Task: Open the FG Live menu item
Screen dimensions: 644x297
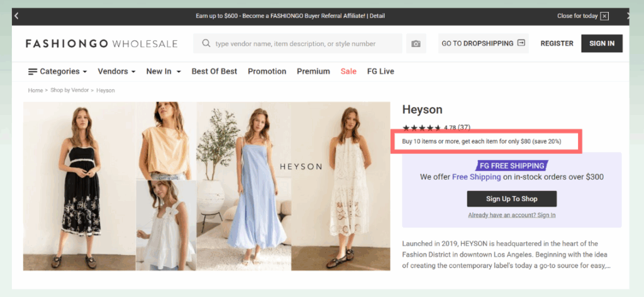Action: [x=380, y=72]
